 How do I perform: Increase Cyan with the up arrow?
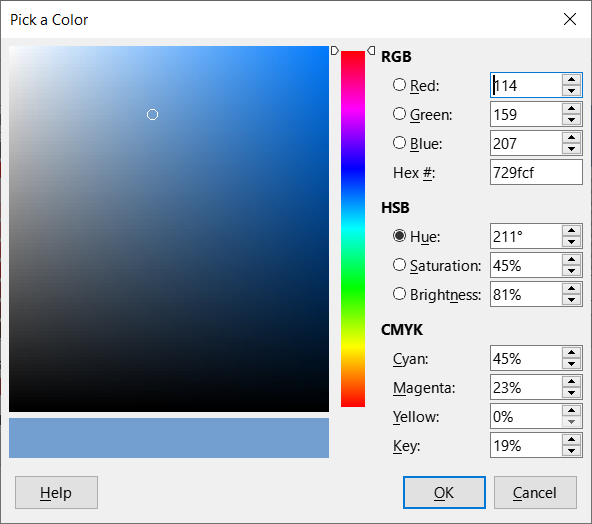[x=571, y=352]
